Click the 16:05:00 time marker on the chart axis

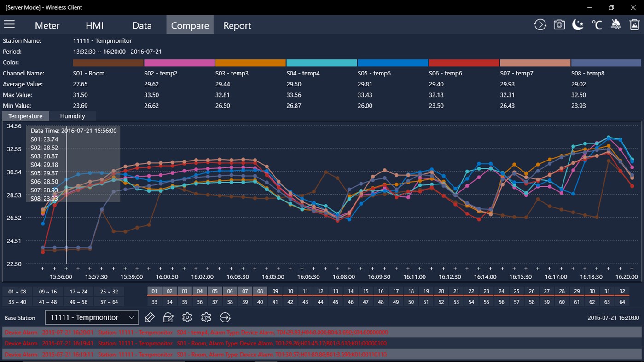273,277
